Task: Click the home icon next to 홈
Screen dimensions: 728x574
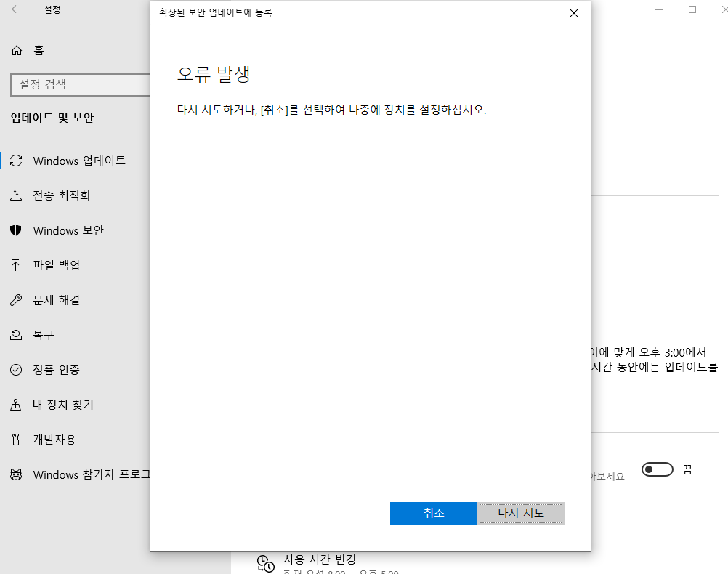Action: 17,50
